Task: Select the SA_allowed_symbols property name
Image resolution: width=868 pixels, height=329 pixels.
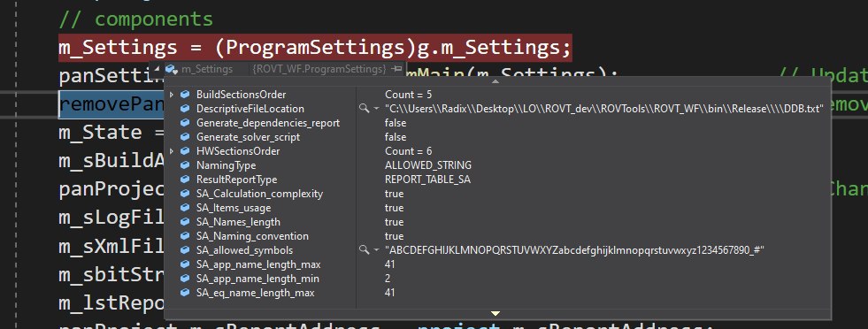Action: [x=245, y=250]
